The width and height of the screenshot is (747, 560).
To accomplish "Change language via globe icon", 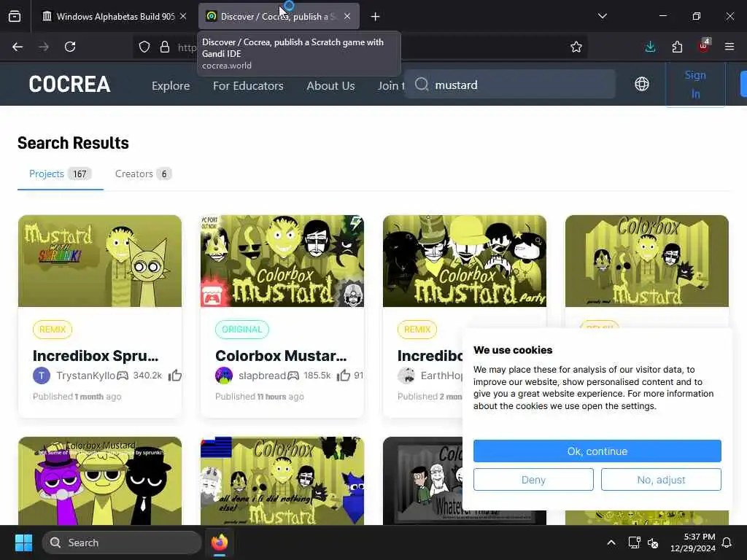I will (642, 85).
